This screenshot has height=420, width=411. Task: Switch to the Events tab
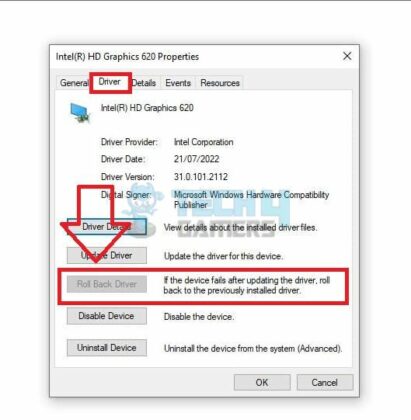(178, 83)
